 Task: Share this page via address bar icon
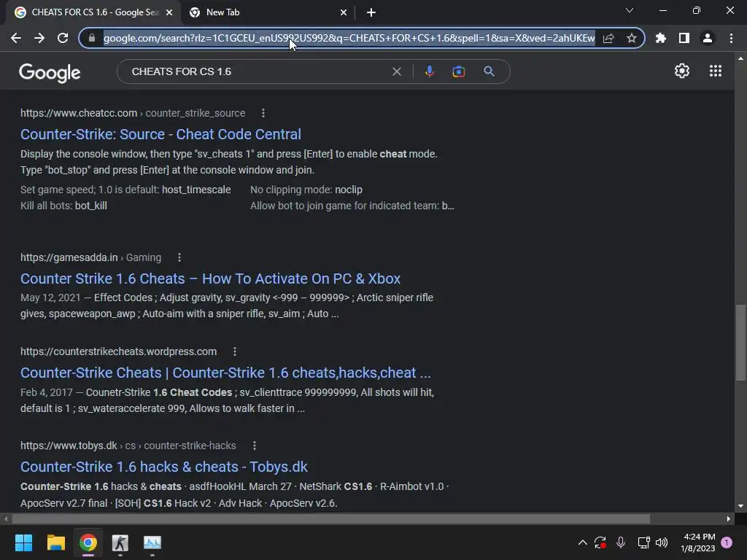point(608,38)
